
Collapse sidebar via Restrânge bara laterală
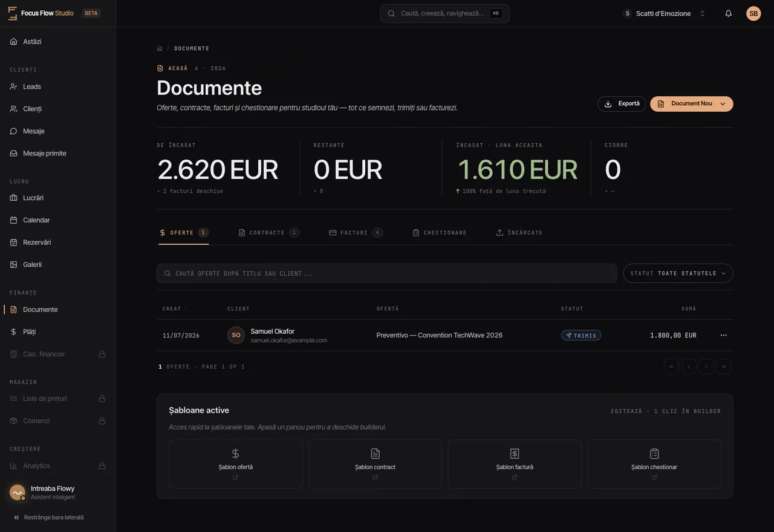coord(48,517)
